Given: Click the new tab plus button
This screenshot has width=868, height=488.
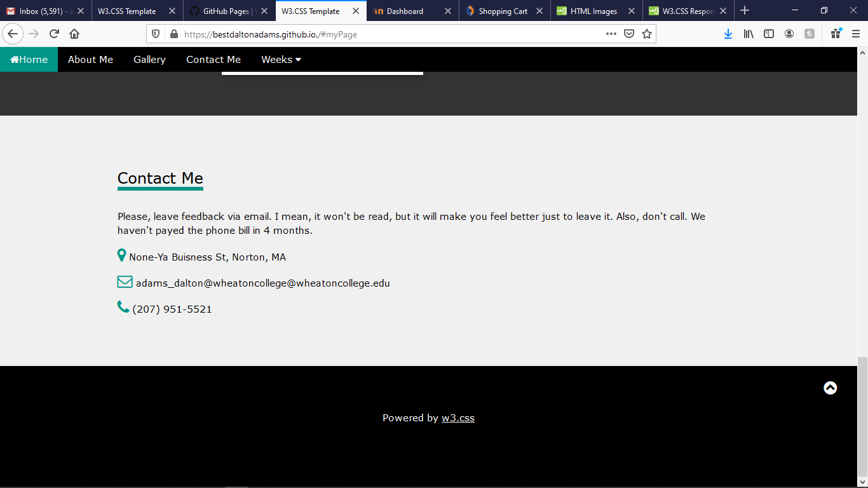Looking at the screenshot, I should pos(745,11).
